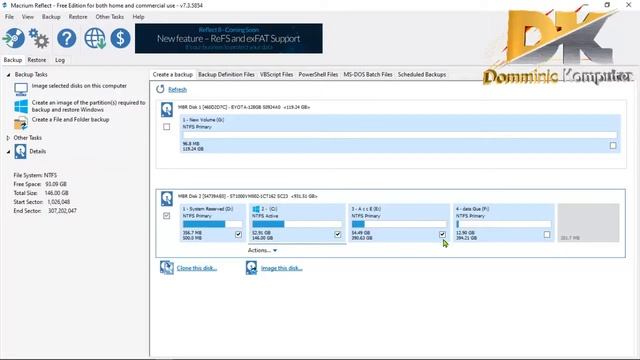Click the ReFS and exFAT Support banner
The height and width of the screenshot is (360, 640).
[x=229, y=38]
